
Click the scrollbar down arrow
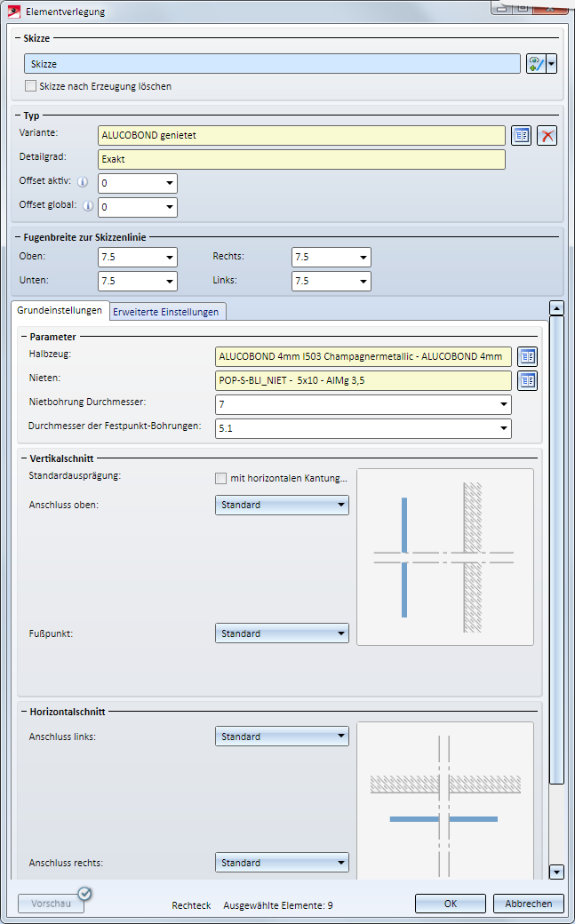[x=556, y=872]
